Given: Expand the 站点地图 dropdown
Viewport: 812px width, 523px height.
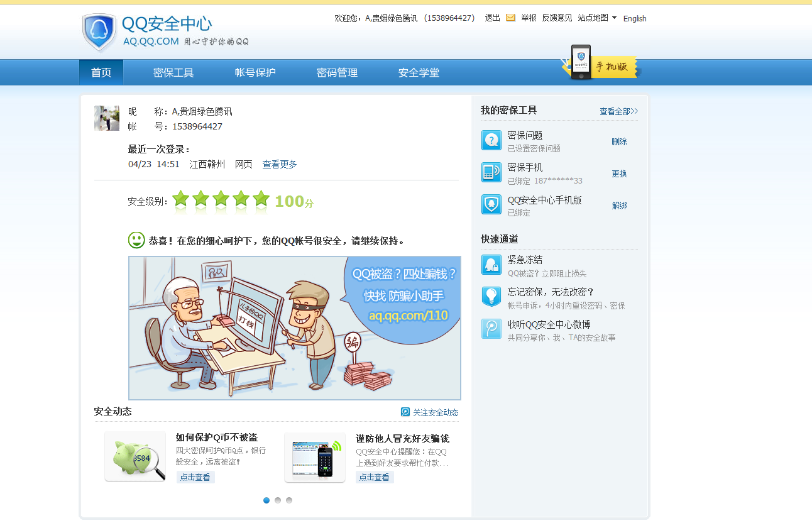Looking at the screenshot, I should pos(597,18).
